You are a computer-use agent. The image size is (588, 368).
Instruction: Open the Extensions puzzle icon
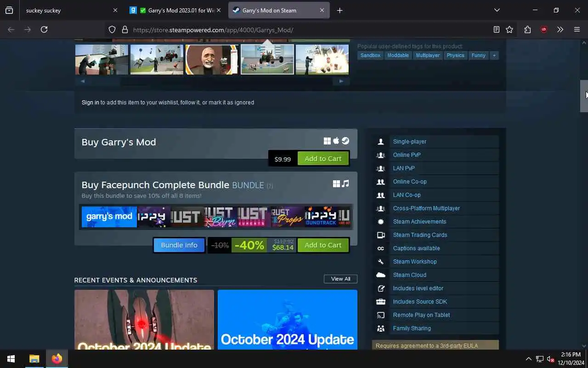(527, 29)
